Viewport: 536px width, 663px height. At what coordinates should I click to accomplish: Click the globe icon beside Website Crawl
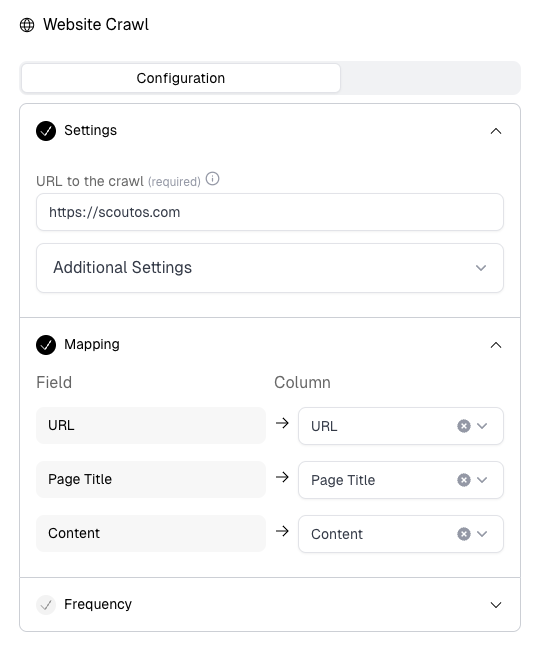coord(27,25)
